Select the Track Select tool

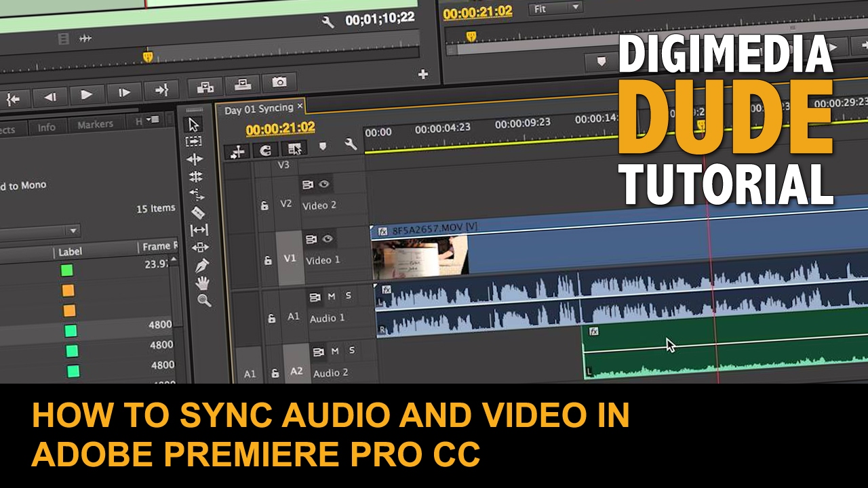194,142
